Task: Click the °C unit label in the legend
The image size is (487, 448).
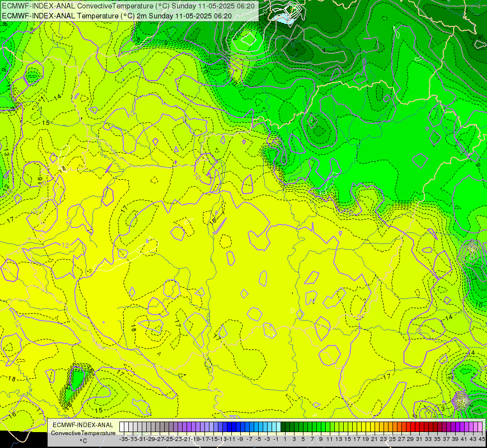Action: [83, 441]
